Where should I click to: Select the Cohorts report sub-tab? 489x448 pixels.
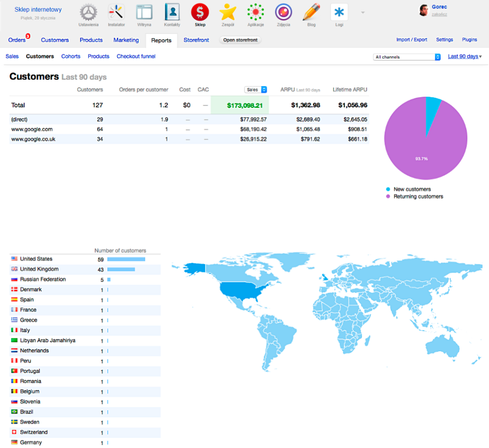71,56
